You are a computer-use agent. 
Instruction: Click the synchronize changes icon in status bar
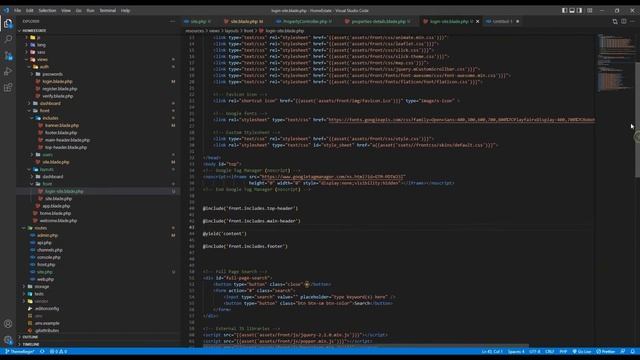click(42, 351)
